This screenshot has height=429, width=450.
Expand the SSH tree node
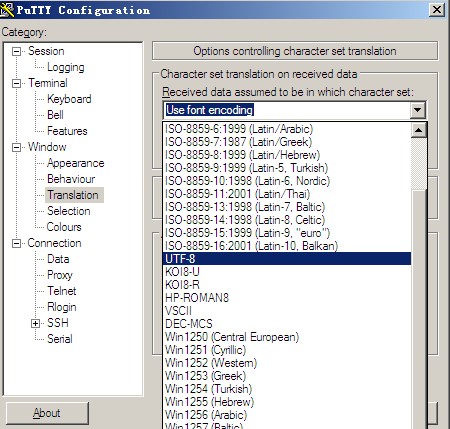(x=35, y=323)
